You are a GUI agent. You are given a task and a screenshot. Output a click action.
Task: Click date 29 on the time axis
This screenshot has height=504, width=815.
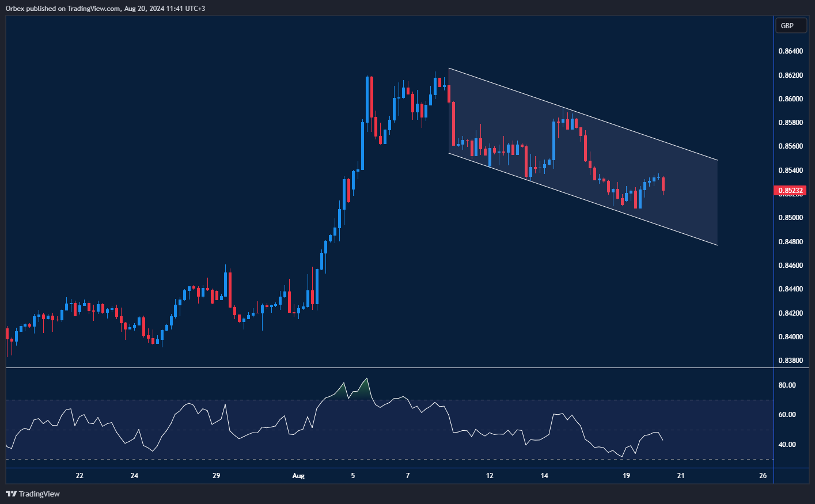point(217,476)
